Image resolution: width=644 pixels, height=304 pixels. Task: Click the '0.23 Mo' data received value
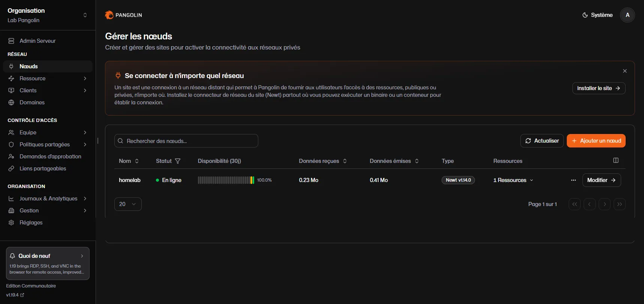coord(309,180)
